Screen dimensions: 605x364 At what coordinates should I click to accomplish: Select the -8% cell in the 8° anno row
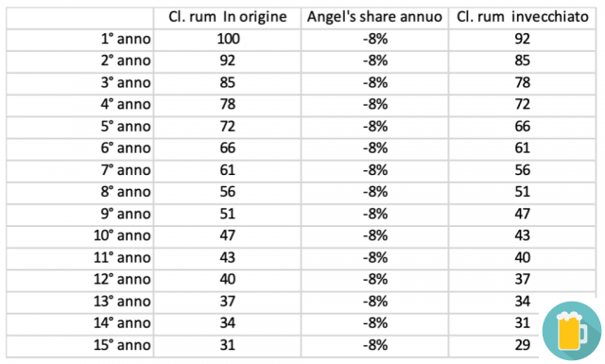[374, 192]
